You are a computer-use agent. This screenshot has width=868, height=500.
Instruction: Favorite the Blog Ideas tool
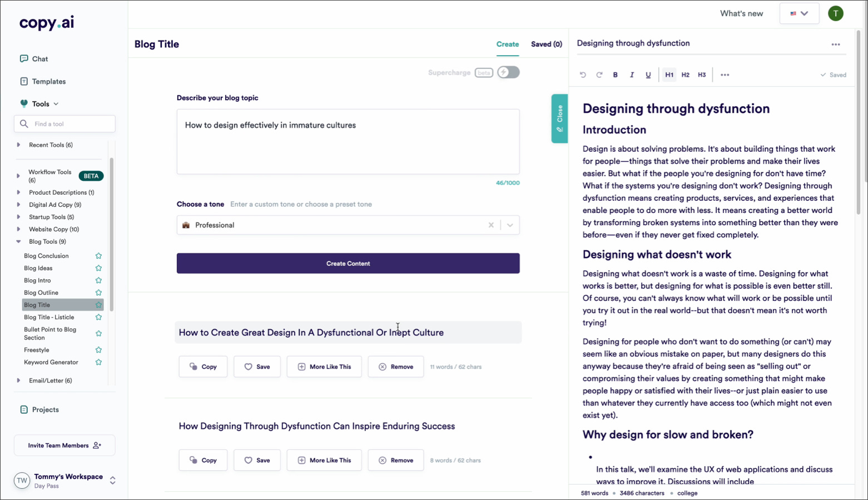[x=98, y=268]
